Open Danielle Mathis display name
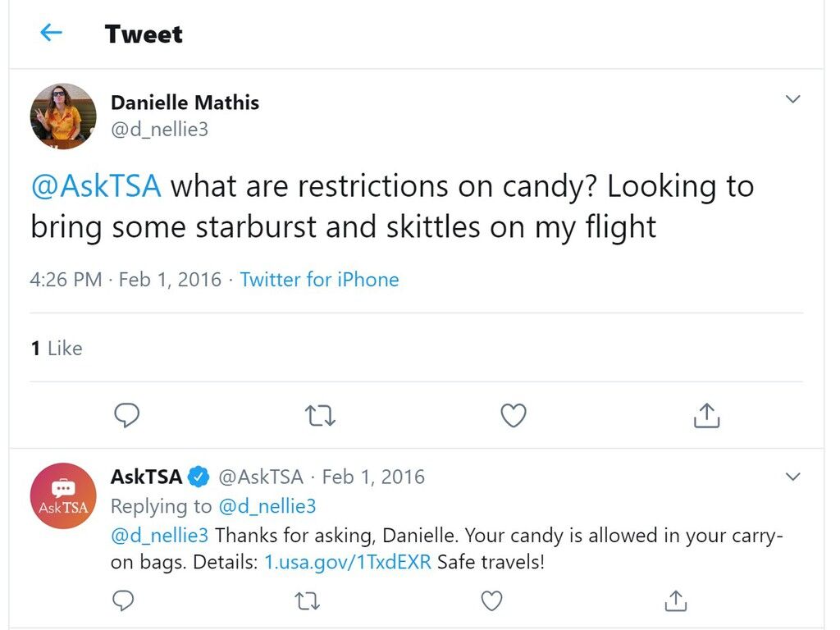Screen dimensions: 840x630 pos(185,103)
